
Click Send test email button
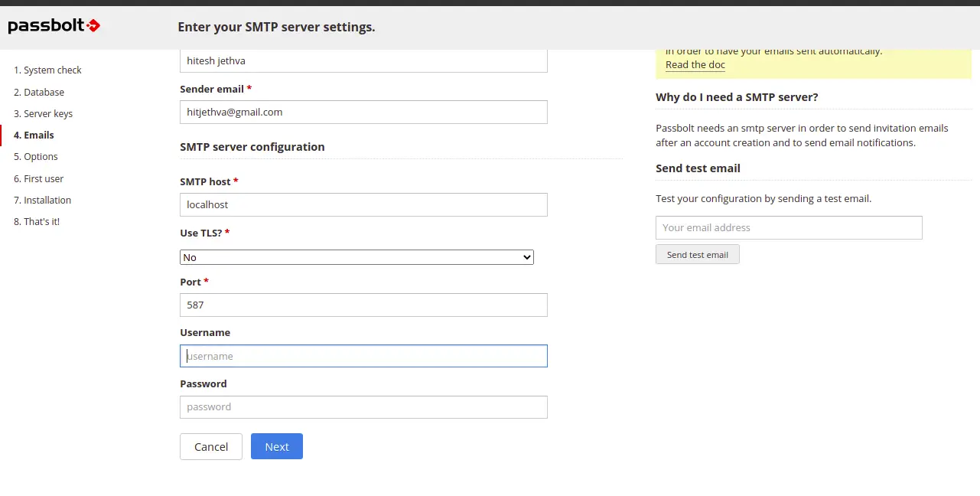[x=697, y=255]
